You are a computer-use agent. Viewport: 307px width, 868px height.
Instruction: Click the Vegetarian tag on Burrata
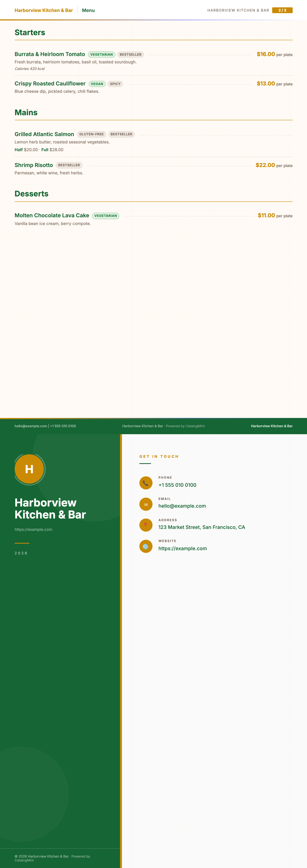tap(102, 55)
